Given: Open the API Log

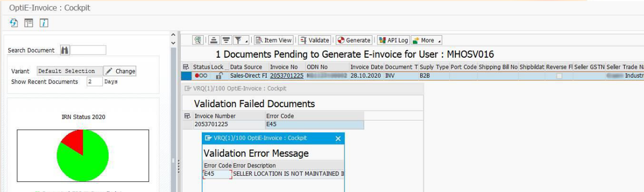Looking at the screenshot, I should click(x=393, y=40).
